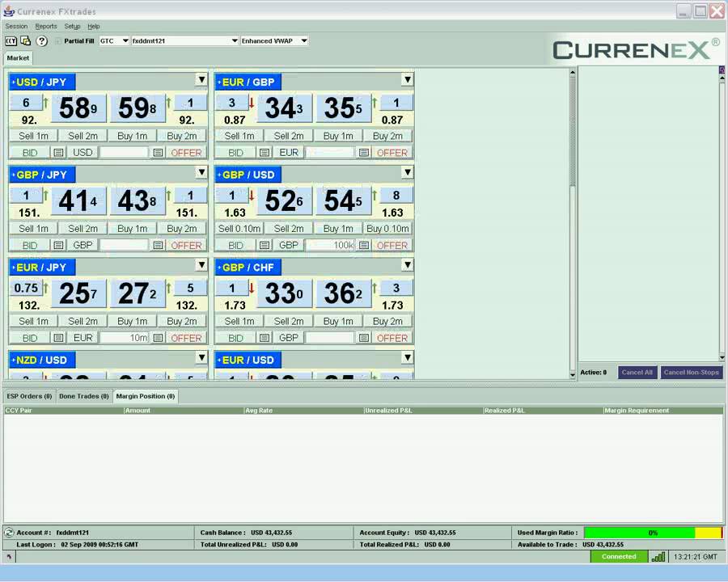Expand the EUR/USD panel dropdown arrow
The width and height of the screenshot is (728, 582).
click(x=407, y=358)
